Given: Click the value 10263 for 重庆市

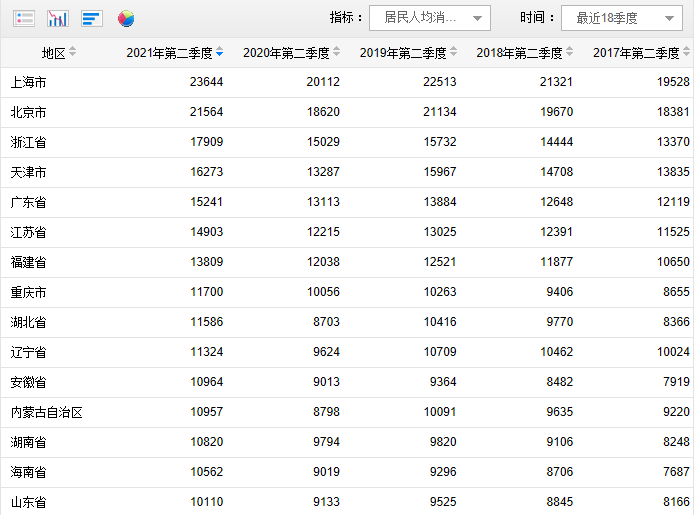Looking at the screenshot, I should [x=440, y=292].
